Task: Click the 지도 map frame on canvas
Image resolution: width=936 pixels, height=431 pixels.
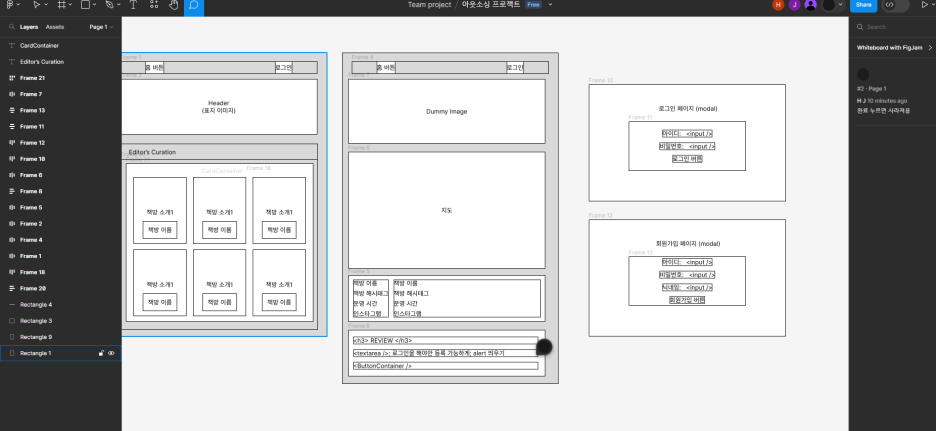Action: coord(447,210)
